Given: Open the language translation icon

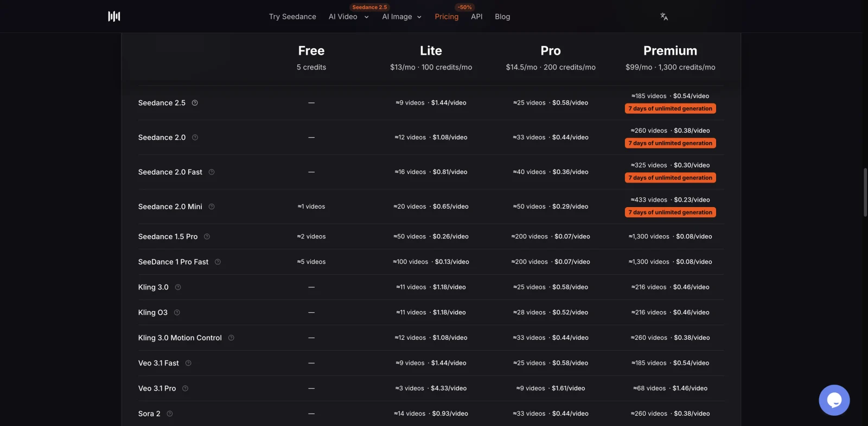Looking at the screenshot, I should click(664, 17).
